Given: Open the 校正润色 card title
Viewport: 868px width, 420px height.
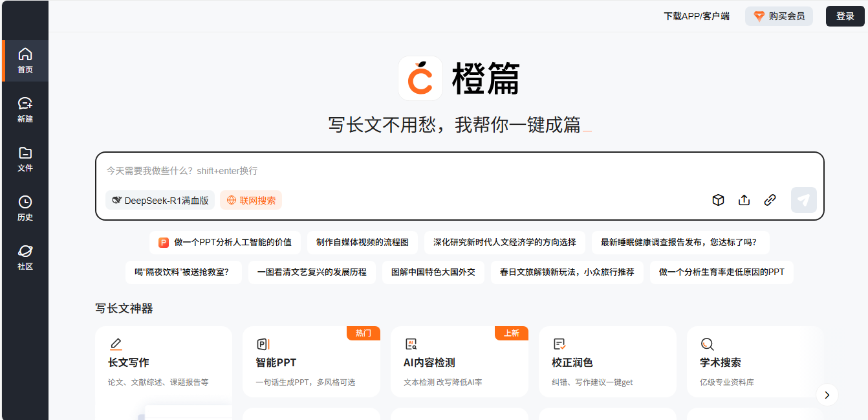Looking at the screenshot, I should (x=572, y=362).
